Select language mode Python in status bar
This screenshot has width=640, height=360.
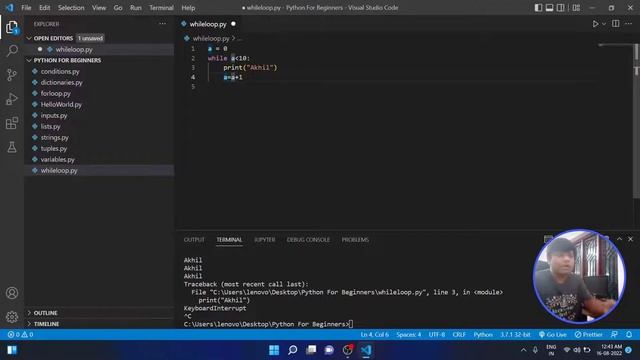point(483,335)
